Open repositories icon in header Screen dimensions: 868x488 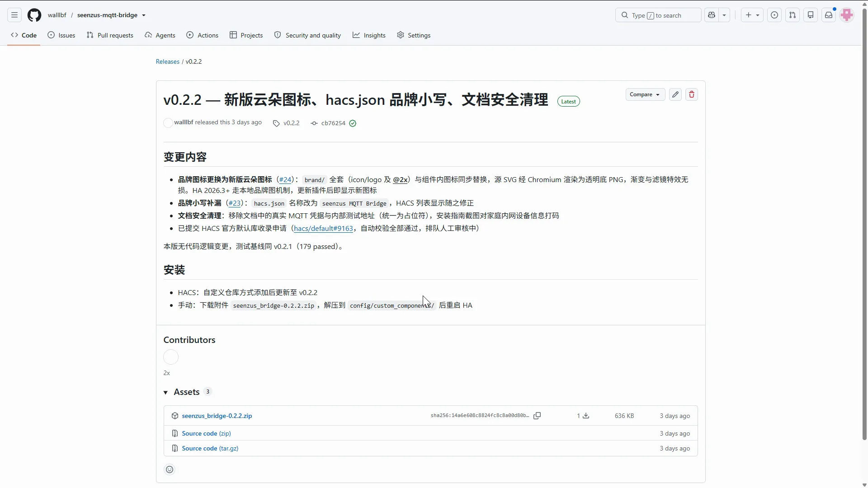coord(811,15)
